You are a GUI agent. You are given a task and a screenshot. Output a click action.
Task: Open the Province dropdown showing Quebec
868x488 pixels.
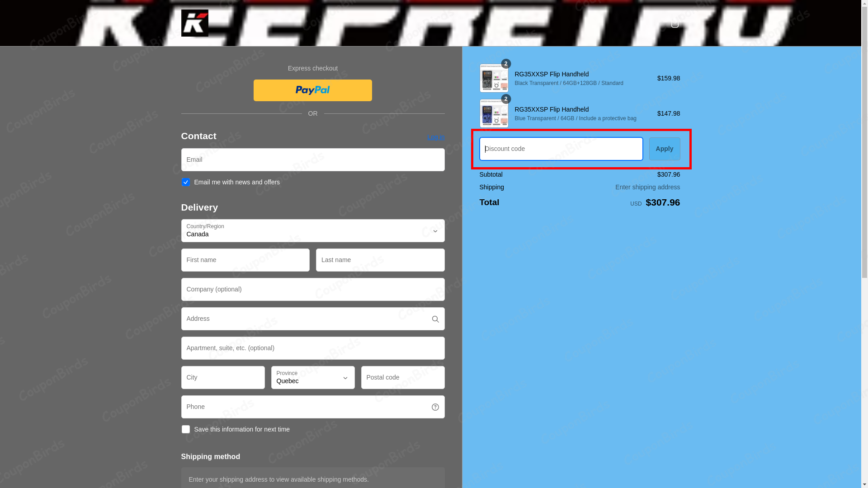tap(313, 378)
